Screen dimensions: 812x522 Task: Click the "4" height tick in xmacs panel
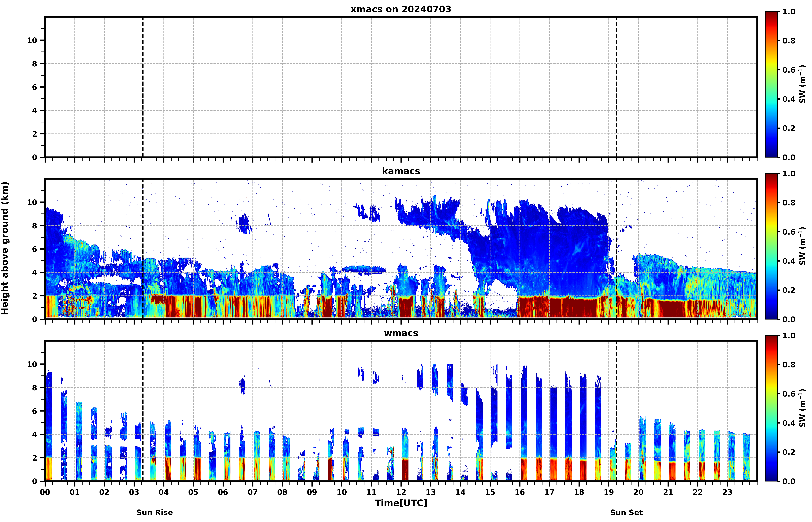pos(35,110)
